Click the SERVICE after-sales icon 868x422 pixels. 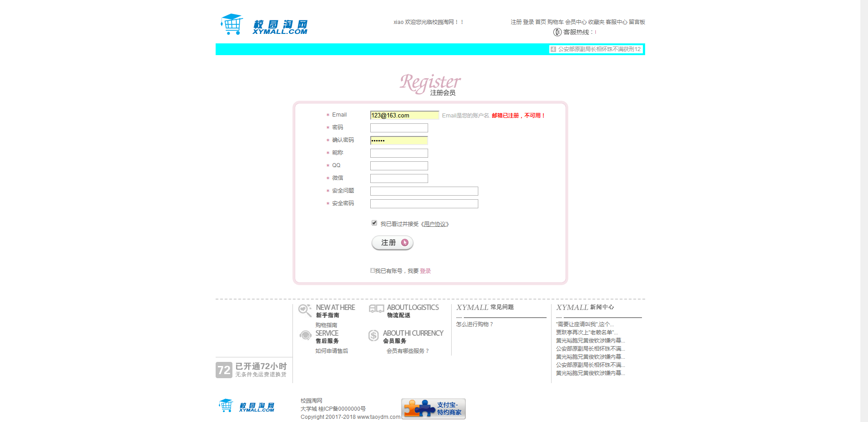click(x=306, y=335)
